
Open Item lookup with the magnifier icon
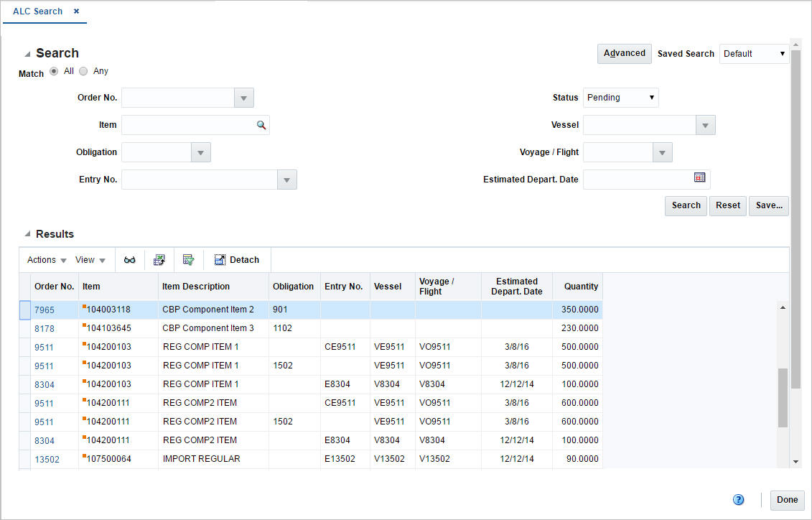(261, 124)
